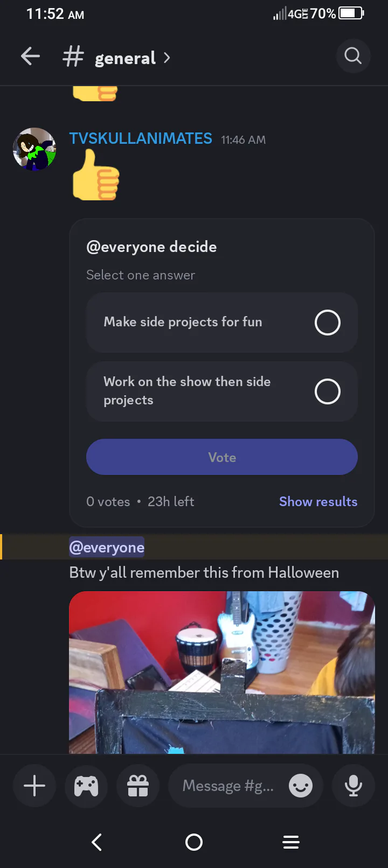Select "Work on the show then side projects" option
Image resolution: width=388 pixels, height=868 pixels.
tap(222, 391)
